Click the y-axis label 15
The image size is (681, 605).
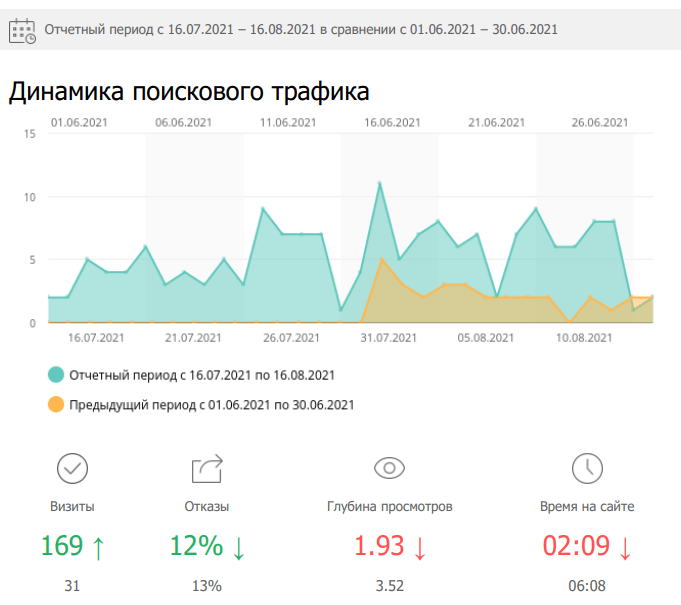(30, 134)
